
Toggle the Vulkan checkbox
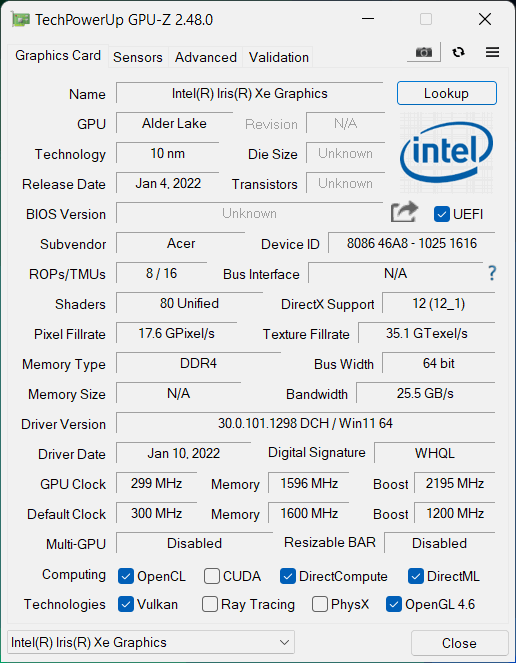[126, 604]
